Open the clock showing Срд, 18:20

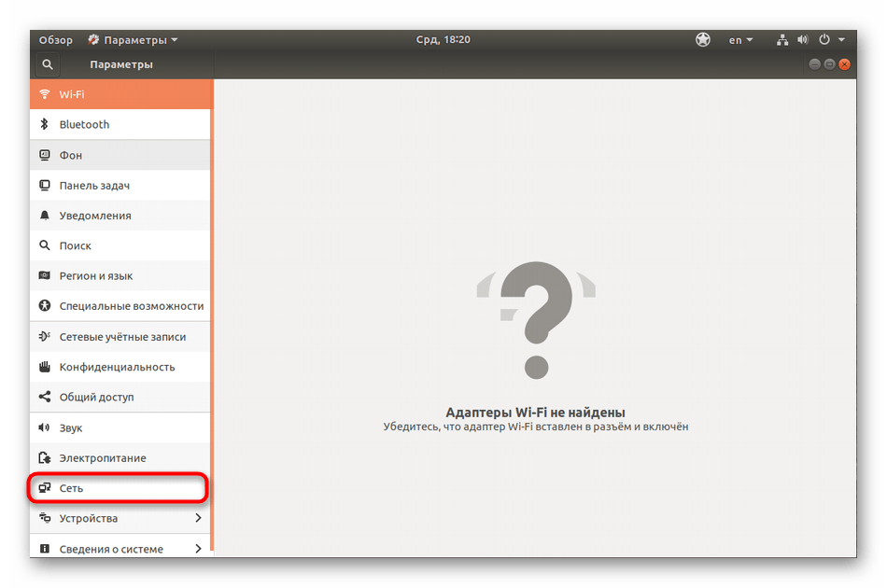(443, 39)
